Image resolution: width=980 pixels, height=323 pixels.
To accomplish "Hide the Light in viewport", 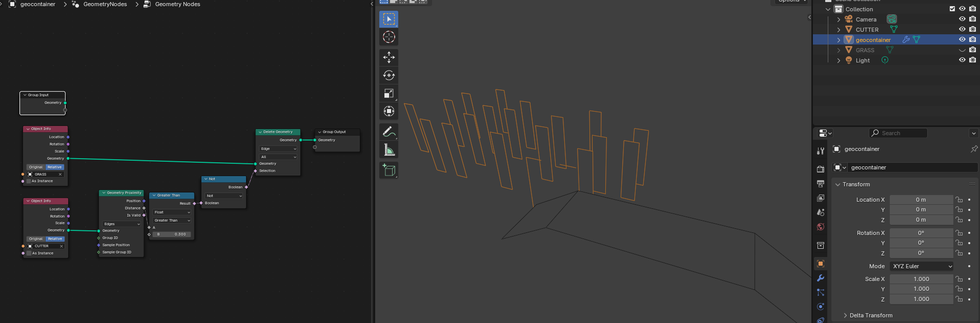I will (x=962, y=60).
